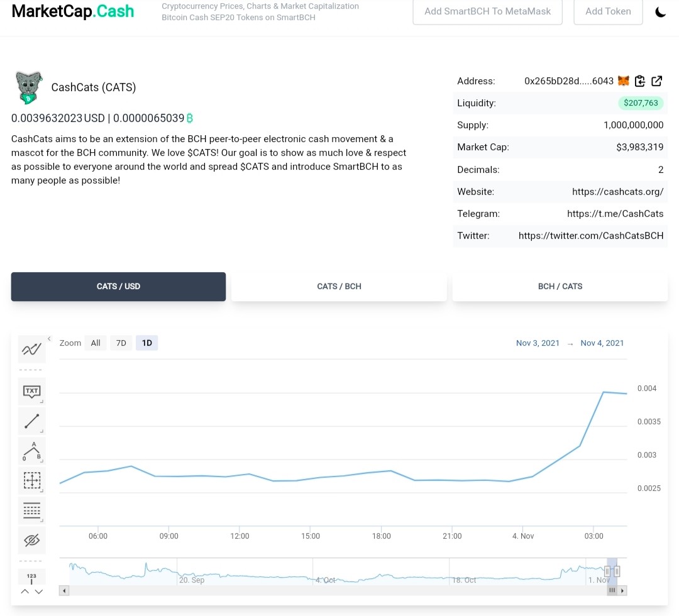Click the 0.0039632023 USD price text

point(58,118)
